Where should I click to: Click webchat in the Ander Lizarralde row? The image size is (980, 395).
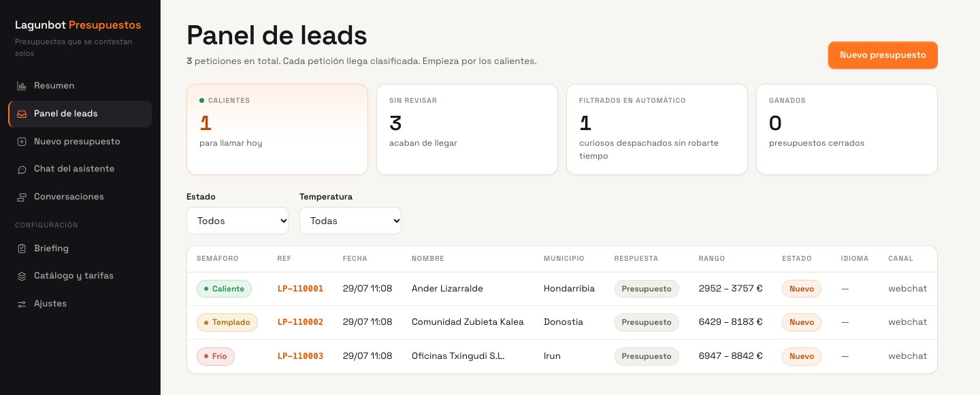[907, 289]
